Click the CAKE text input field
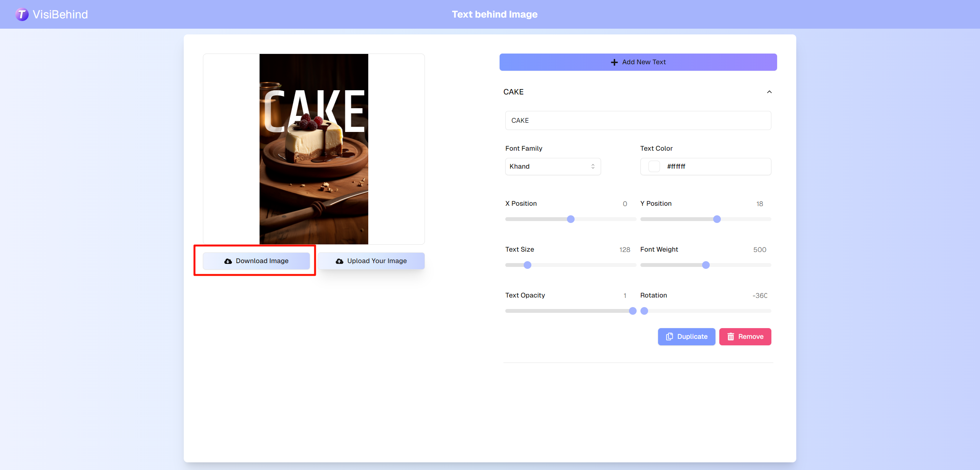The width and height of the screenshot is (980, 470). (638, 120)
